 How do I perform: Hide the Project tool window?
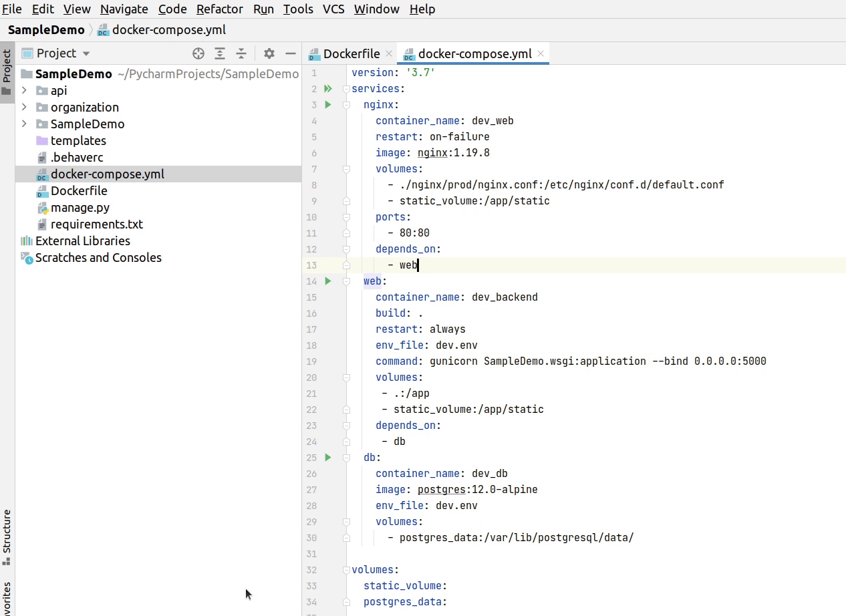tap(290, 53)
